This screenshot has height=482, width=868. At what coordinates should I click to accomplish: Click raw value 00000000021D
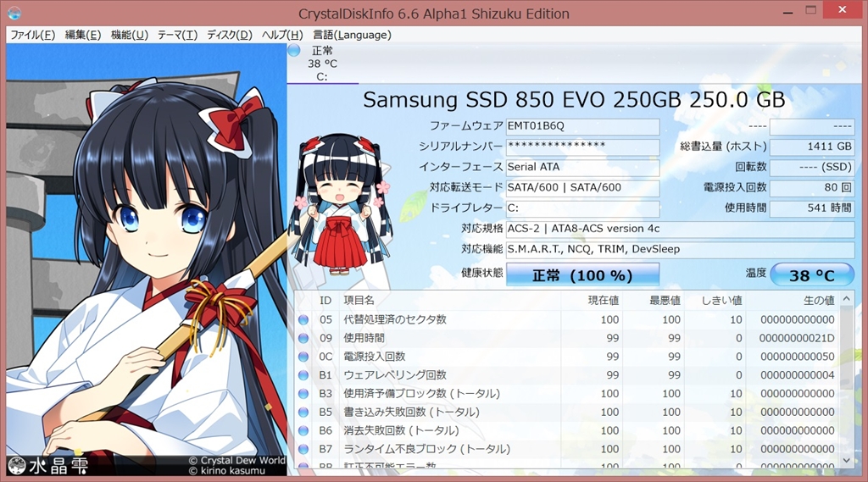[797, 338]
